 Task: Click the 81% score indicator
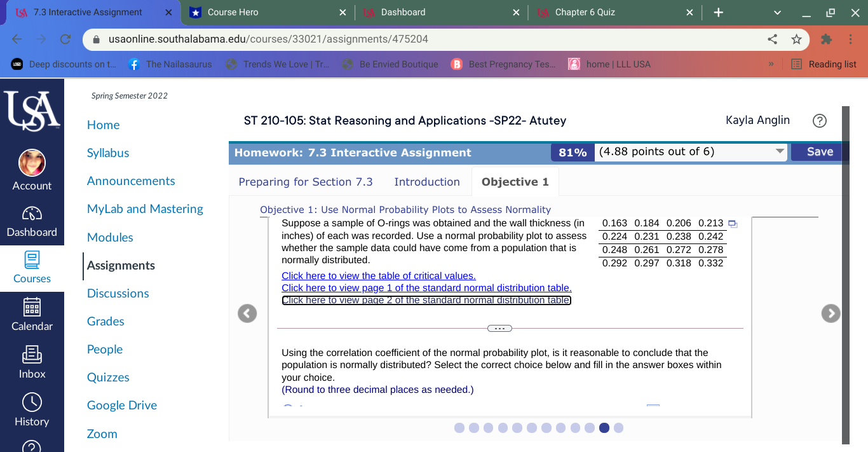tap(572, 152)
